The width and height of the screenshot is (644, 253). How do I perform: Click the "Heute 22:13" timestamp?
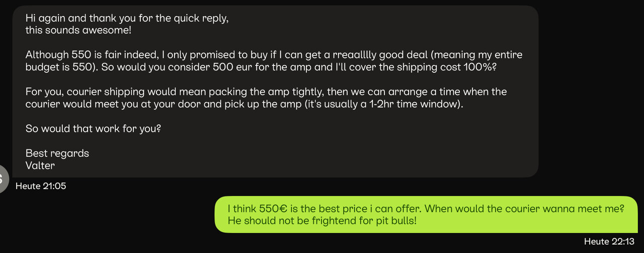[x=609, y=241]
